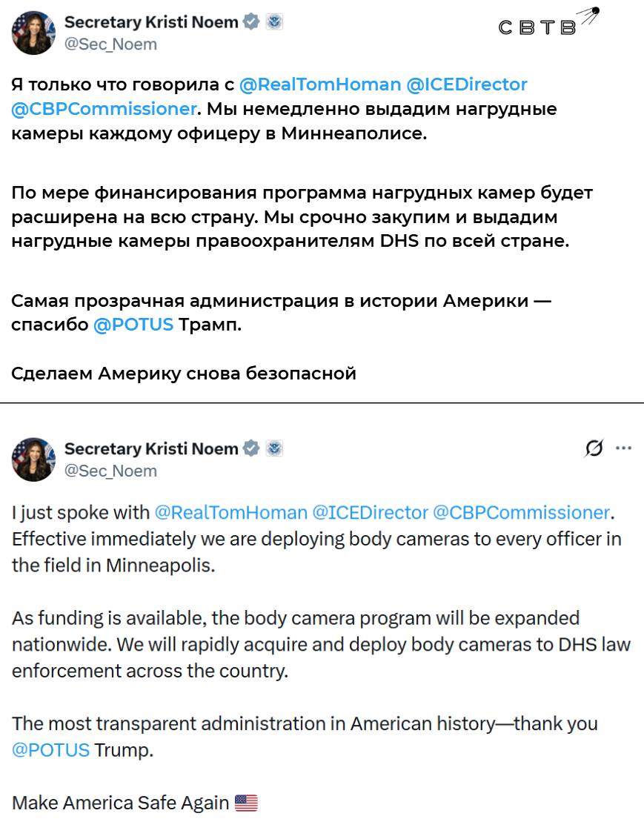Click the DHS affiliation badge in the bottom tweet
This screenshot has width=644, height=839.
click(275, 448)
